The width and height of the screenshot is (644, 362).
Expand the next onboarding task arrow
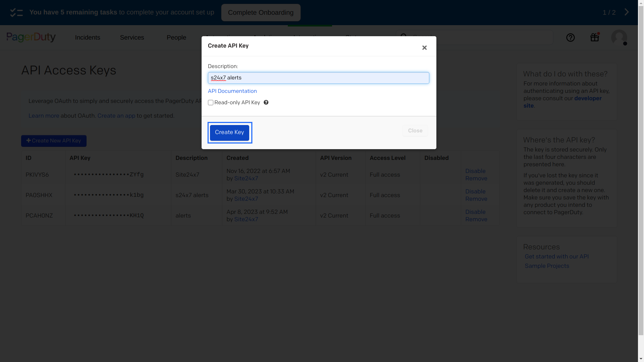(x=627, y=12)
